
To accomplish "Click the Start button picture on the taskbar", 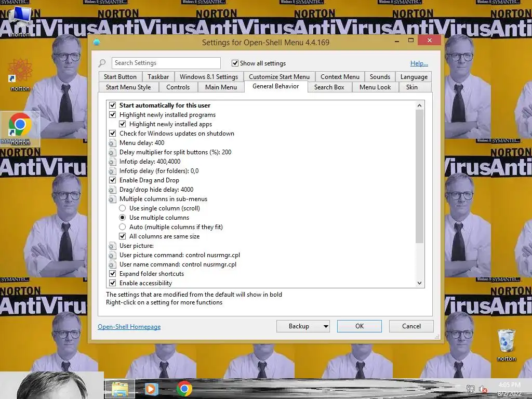I will click(x=52, y=385).
